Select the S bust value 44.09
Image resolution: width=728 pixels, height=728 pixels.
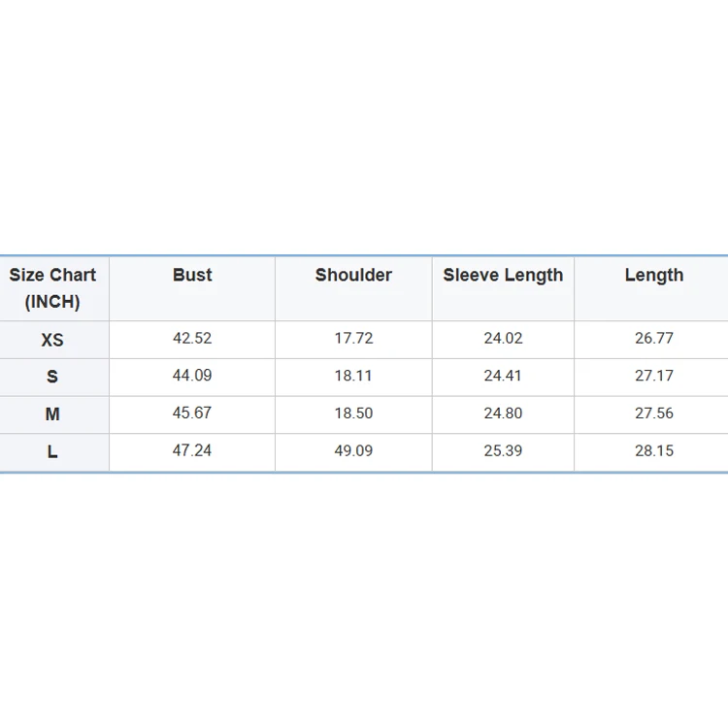192,376
